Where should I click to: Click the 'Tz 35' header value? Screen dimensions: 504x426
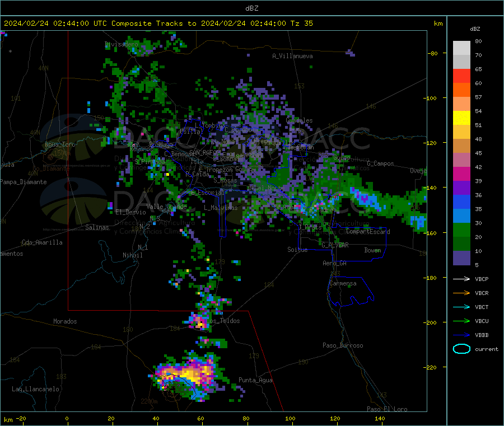(301, 24)
